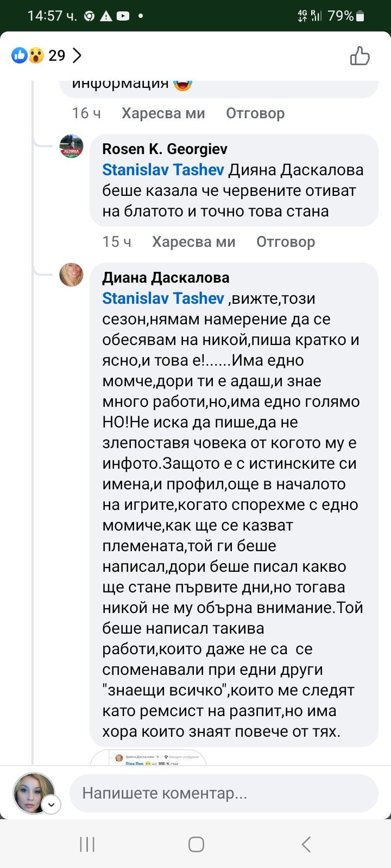Reply to the 16 ч comment via Отговор
Image resolution: width=391 pixels, height=868 pixels.
pyautogui.click(x=255, y=113)
